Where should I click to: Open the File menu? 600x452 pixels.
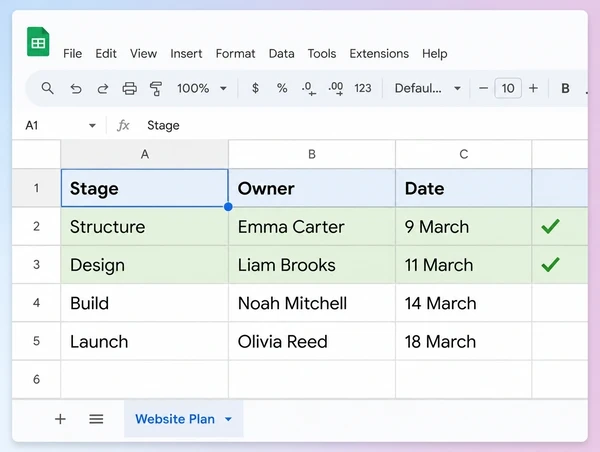tap(72, 54)
